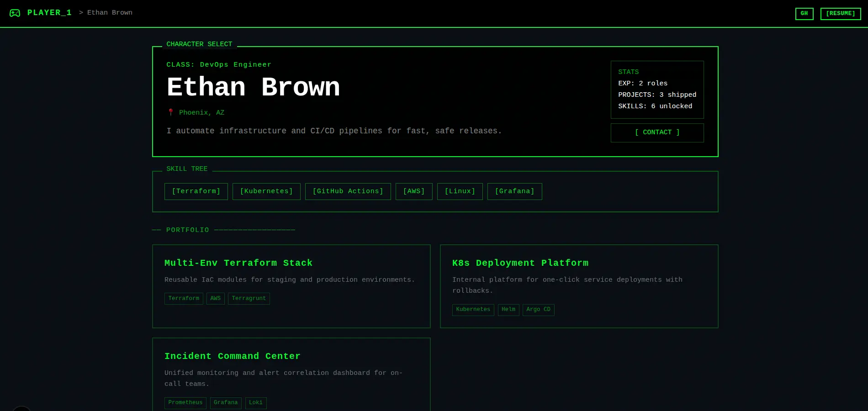This screenshot has width=868, height=411.
Task: Click the PLAYER_1 brand title
Action: (x=49, y=13)
